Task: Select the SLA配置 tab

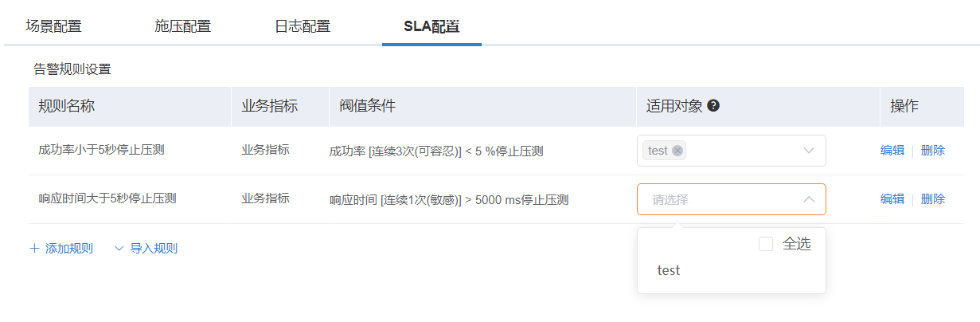Action: 431,26
